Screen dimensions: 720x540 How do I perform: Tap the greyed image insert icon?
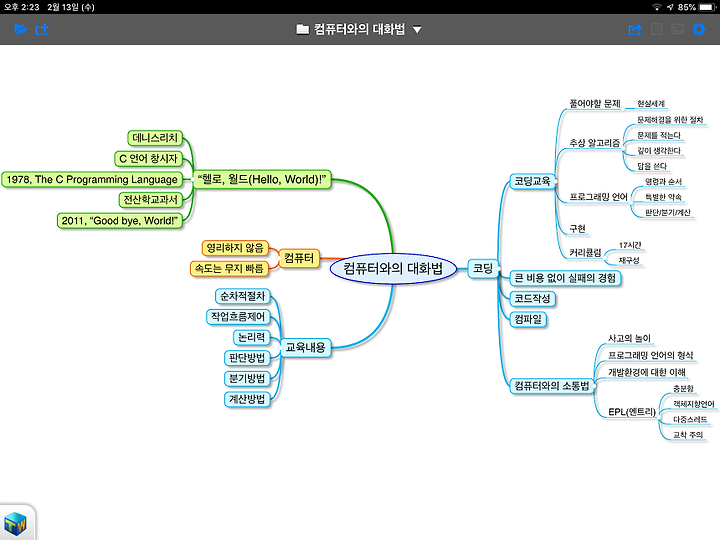(x=678, y=29)
